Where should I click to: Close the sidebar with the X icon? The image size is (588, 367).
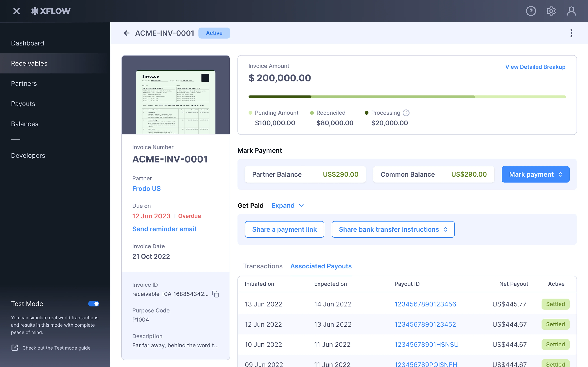(17, 11)
